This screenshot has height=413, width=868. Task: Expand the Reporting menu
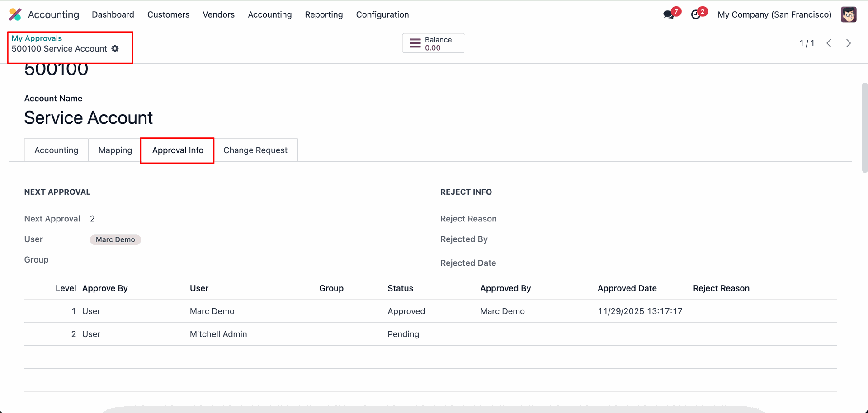click(x=324, y=14)
